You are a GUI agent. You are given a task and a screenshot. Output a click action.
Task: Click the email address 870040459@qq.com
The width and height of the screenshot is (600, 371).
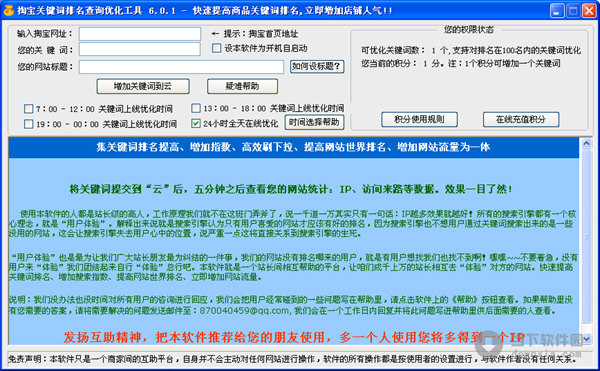pyautogui.click(x=245, y=311)
